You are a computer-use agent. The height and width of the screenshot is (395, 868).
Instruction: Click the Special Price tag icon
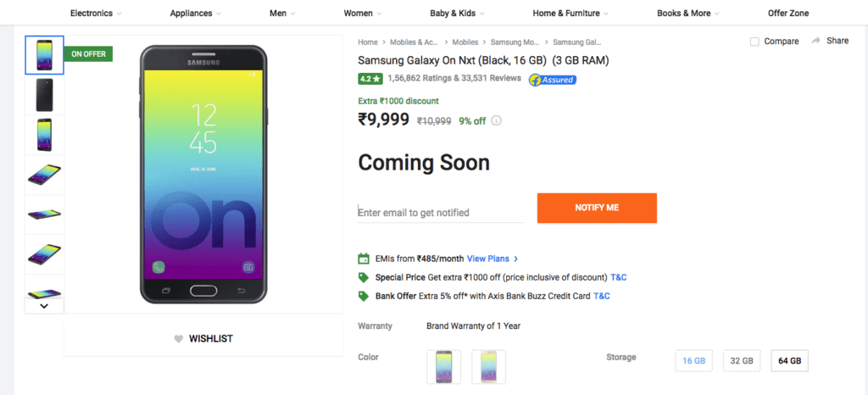pyautogui.click(x=364, y=277)
